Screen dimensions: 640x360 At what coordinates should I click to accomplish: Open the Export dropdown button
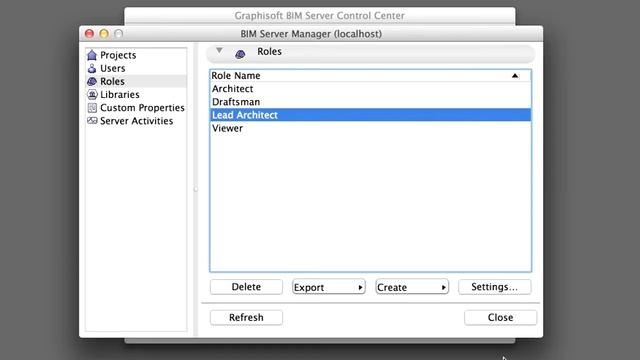[329, 287]
